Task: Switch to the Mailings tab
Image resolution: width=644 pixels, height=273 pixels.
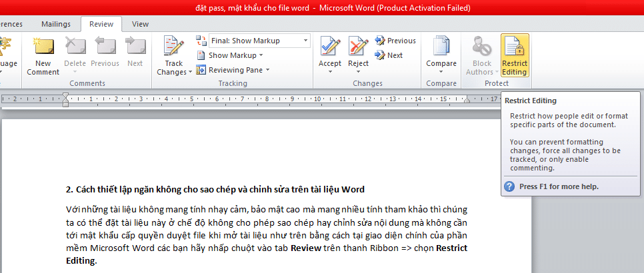Action: coord(56,24)
